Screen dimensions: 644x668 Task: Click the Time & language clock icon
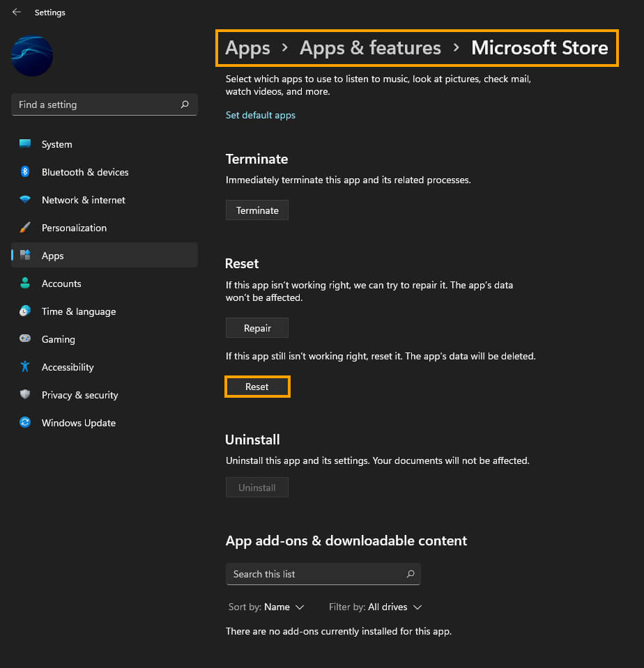[25, 311]
